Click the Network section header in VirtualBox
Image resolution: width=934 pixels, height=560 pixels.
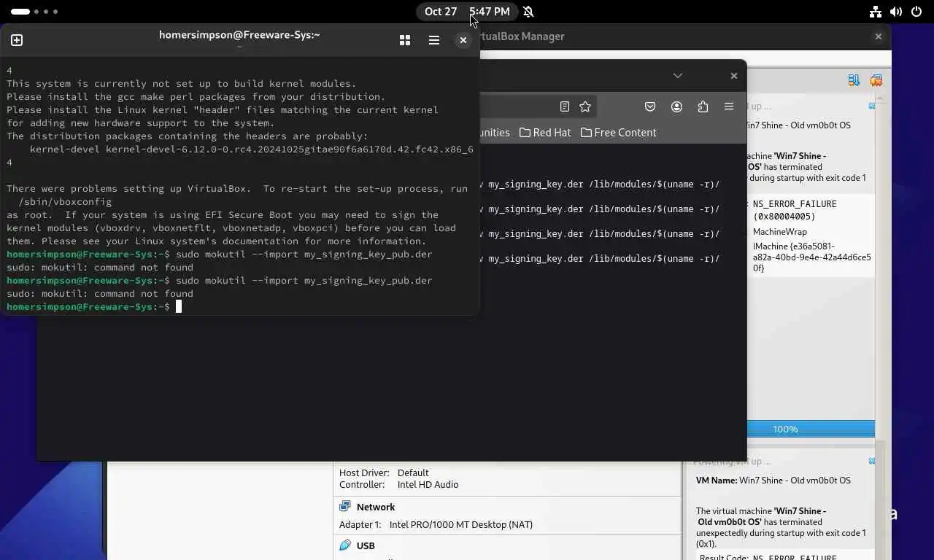click(376, 507)
